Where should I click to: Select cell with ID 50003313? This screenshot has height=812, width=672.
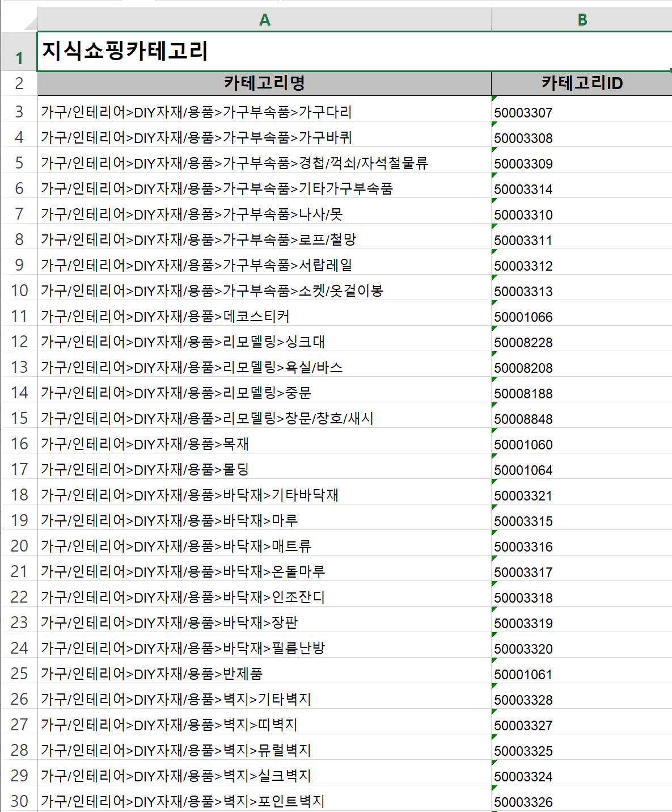coord(582,288)
